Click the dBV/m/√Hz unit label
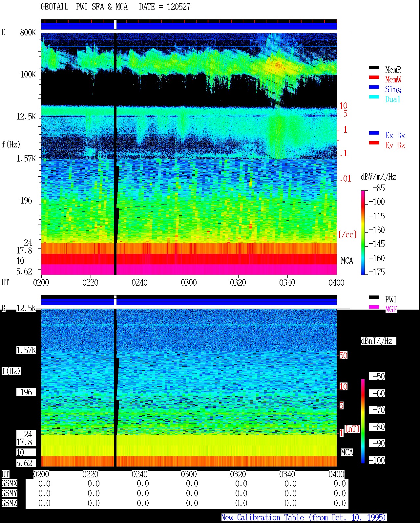The image size is (420, 523). (379, 177)
